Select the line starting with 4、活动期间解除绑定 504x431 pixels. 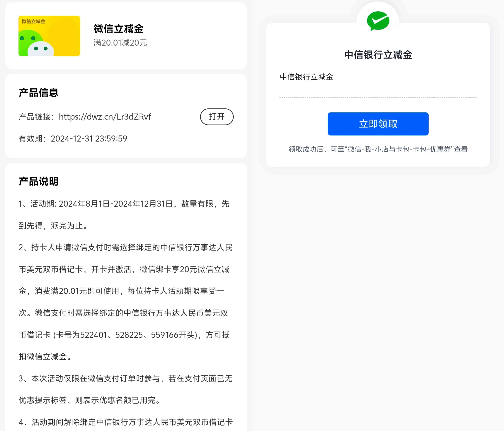pyautogui.click(x=126, y=422)
